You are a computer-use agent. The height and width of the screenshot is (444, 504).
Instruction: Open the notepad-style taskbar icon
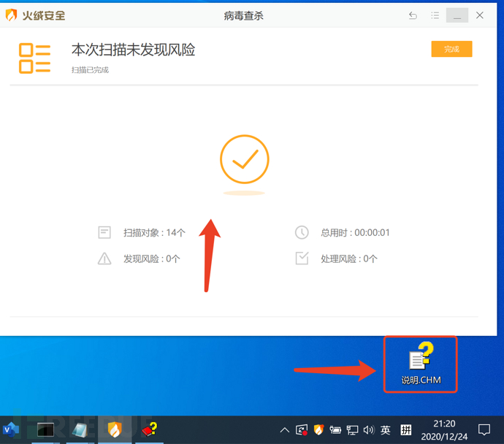pos(80,430)
